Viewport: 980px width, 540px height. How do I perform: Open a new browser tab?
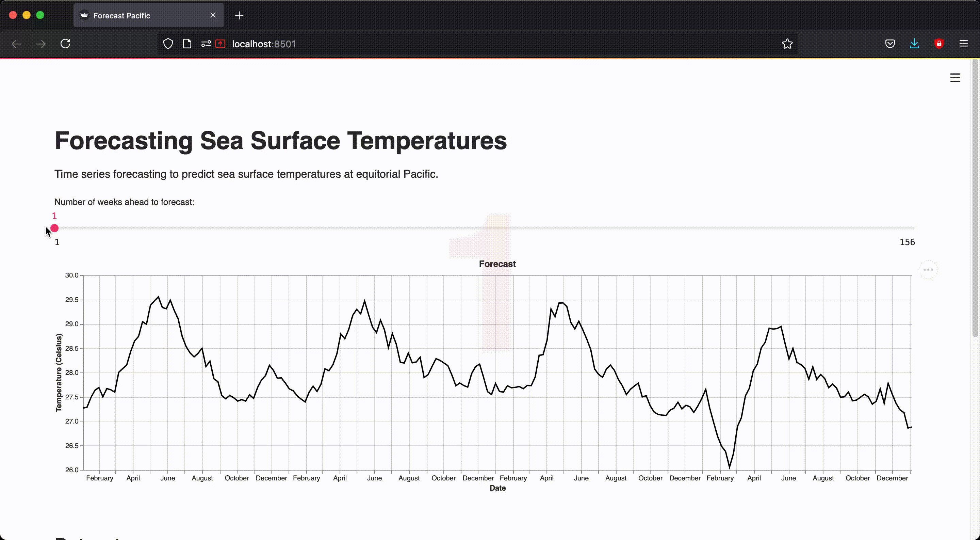tap(239, 16)
